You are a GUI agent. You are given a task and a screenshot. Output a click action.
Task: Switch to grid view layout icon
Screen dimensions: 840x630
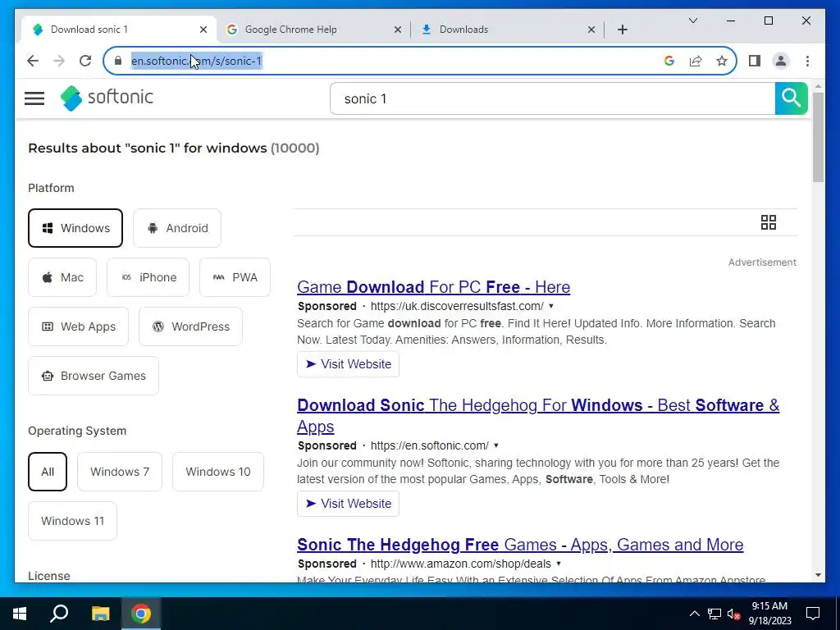pyautogui.click(x=768, y=222)
